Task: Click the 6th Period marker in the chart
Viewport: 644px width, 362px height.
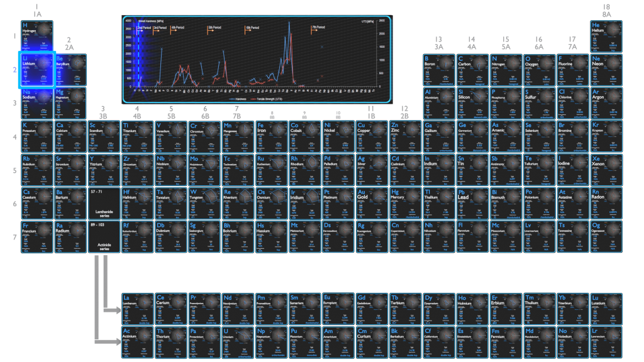Action: [x=252, y=28]
